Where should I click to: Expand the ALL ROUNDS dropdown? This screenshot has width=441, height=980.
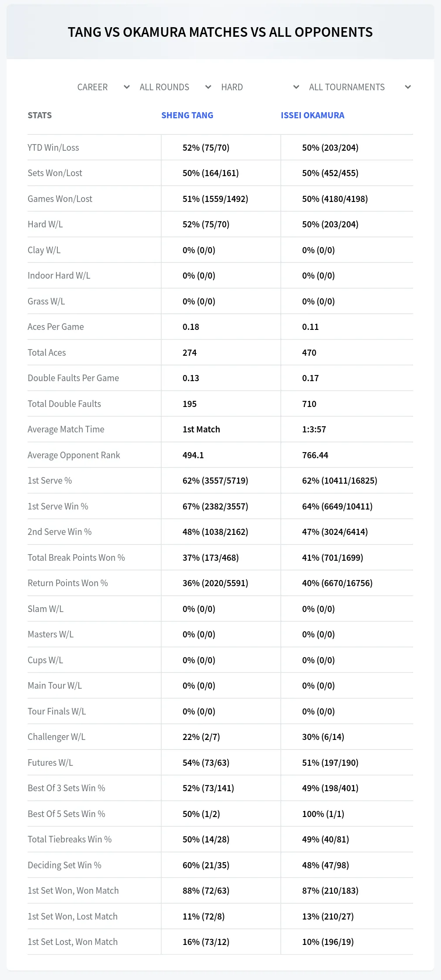click(175, 87)
